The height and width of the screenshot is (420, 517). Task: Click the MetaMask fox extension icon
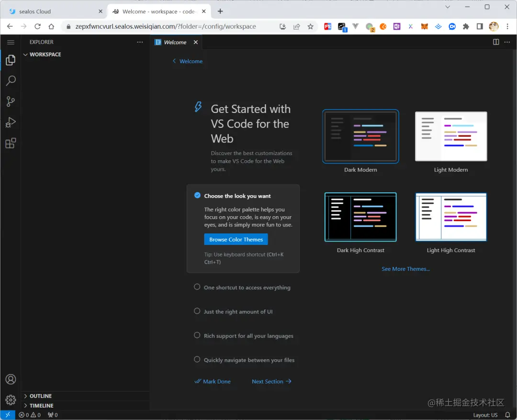point(424,27)
